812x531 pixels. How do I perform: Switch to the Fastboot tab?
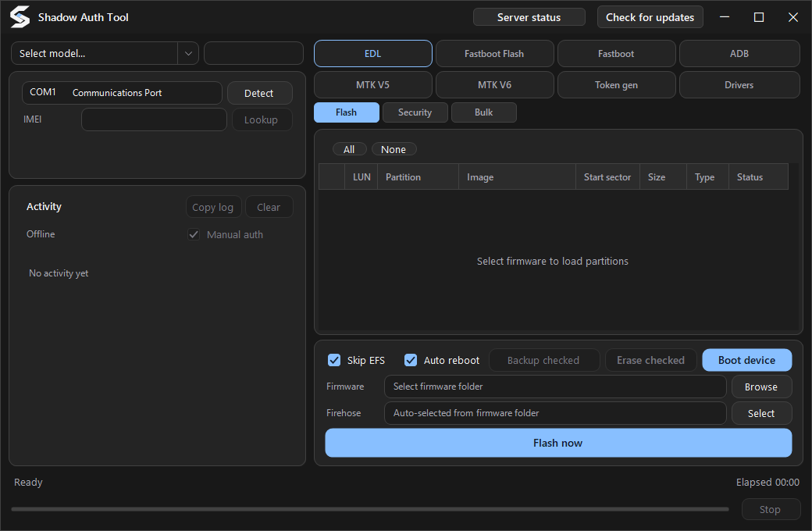(616, 53)
